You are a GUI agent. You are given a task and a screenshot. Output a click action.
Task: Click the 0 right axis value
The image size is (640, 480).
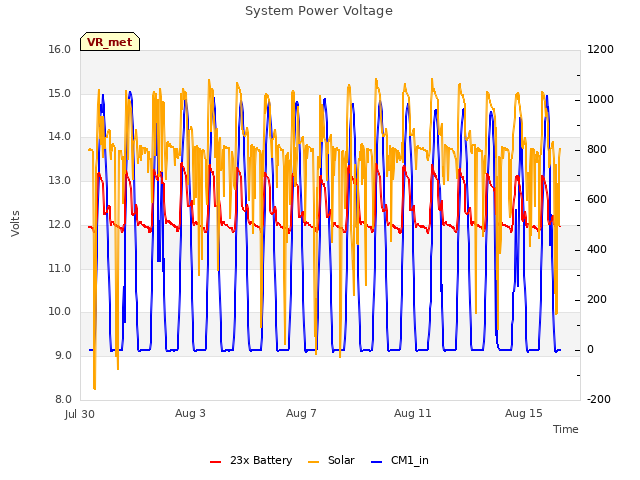590,349
